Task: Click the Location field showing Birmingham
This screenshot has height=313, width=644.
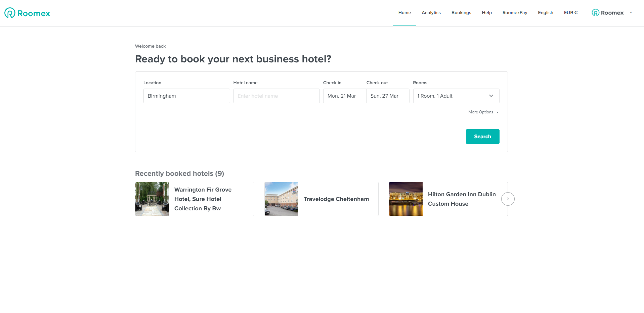Action: click(x=186, y=96)
